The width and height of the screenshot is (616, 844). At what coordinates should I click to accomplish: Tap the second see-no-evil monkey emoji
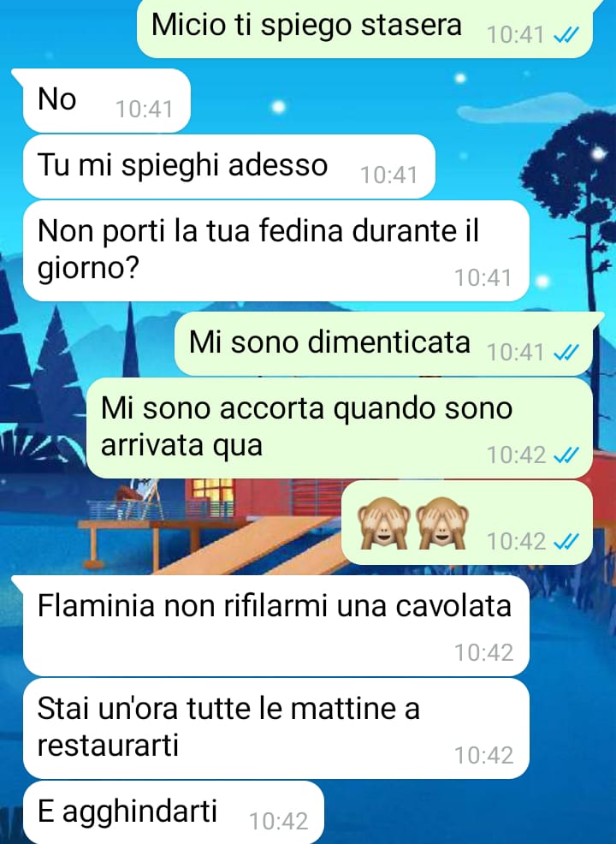[x=443, y=523]
